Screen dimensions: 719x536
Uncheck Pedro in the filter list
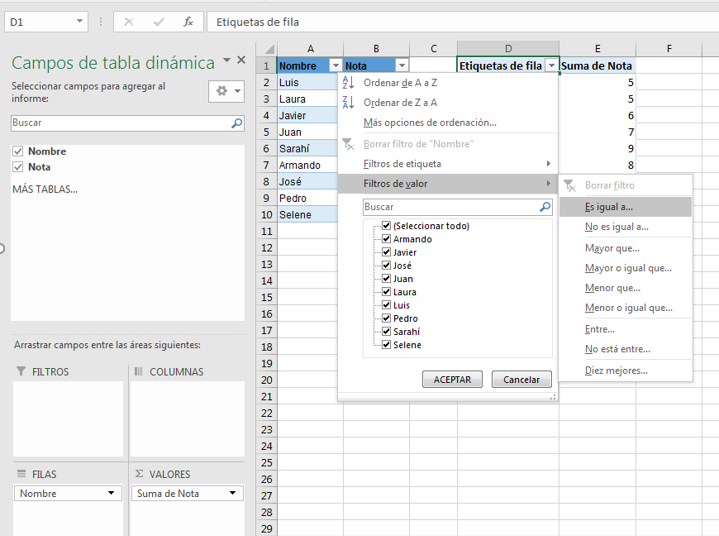[387, 318]
